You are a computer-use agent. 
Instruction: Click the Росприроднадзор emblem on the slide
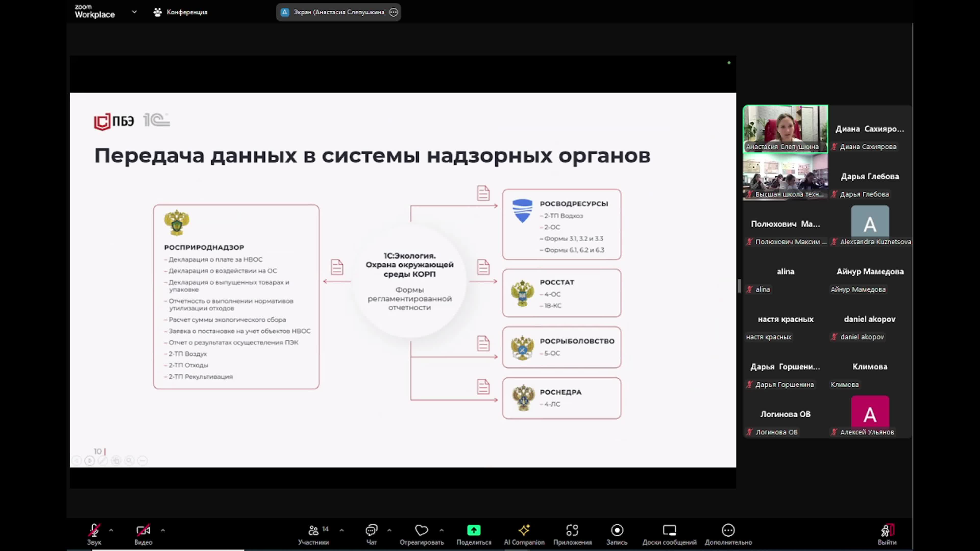(x=177, y=223)
